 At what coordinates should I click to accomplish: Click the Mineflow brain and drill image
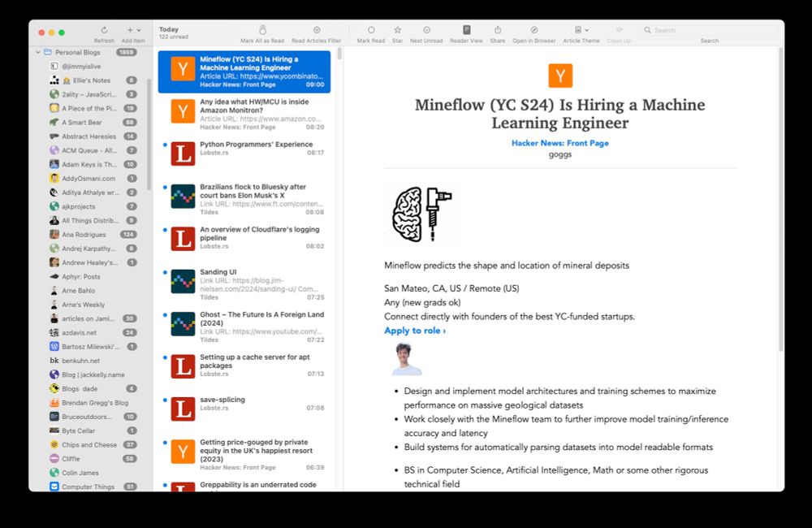pyautogui.click(x=422, y=214)
